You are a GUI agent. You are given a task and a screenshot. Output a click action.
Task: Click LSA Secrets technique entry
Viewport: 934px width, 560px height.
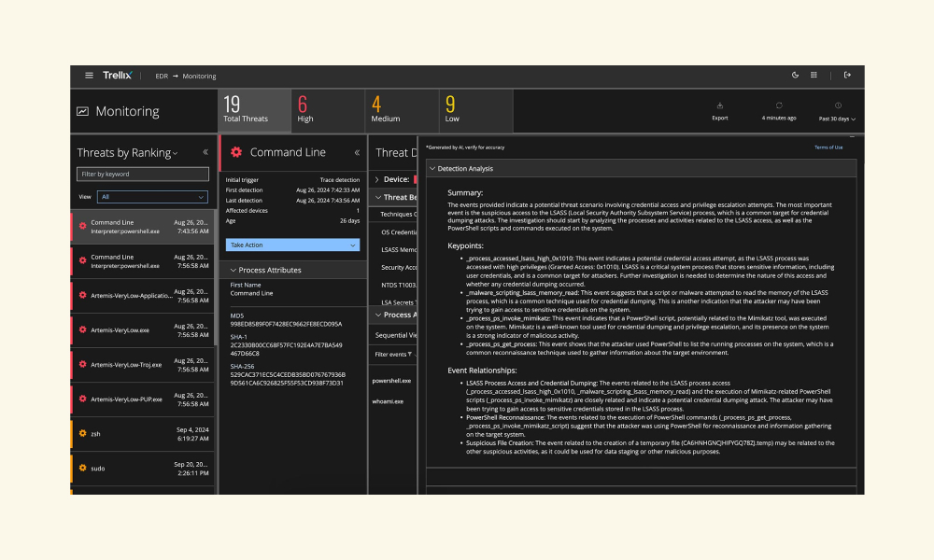399,302
